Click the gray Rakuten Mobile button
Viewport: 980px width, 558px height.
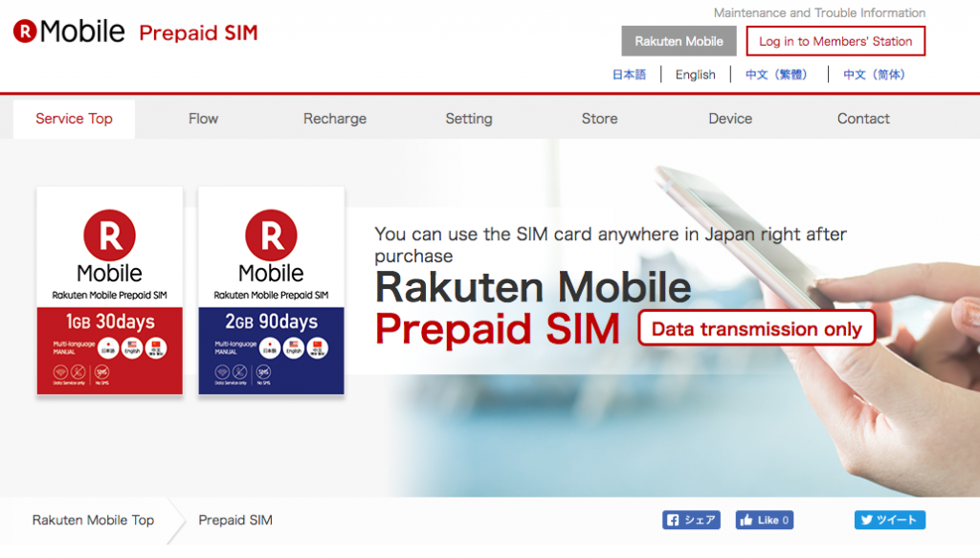pos(679,41)
